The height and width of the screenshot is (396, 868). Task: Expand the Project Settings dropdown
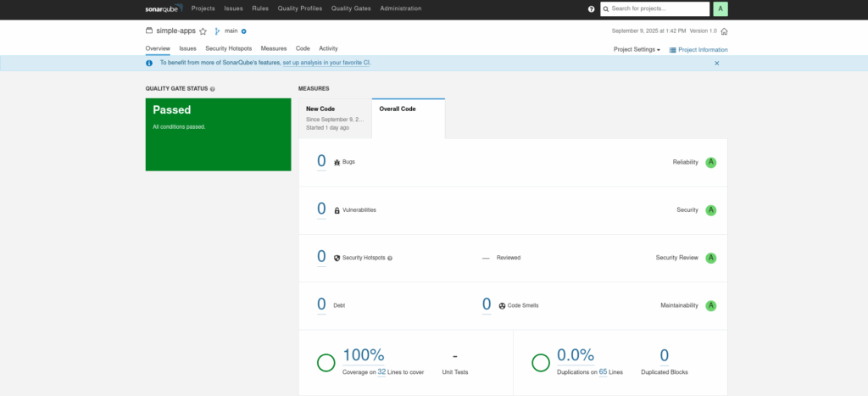pyautogui.click(x=637, y=49)
